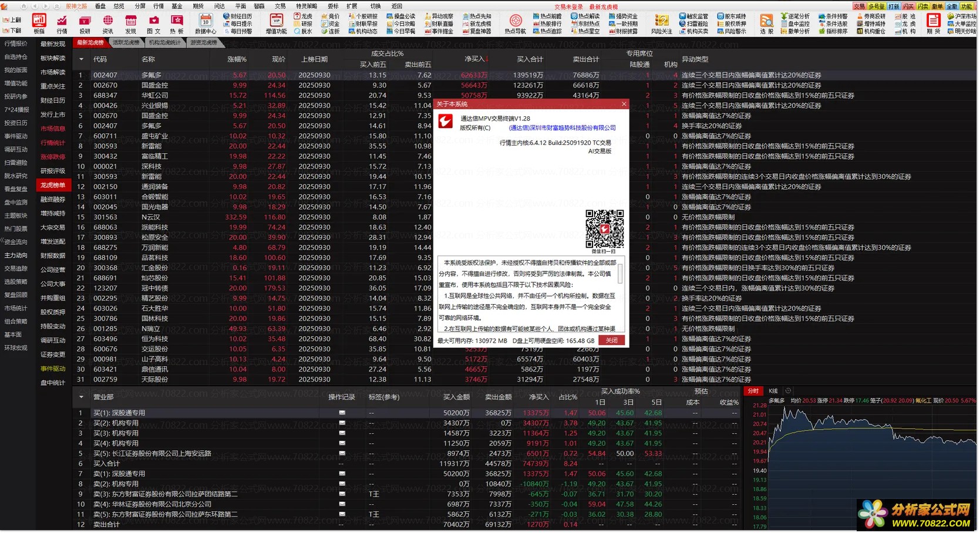Screen dimensions: 980x533
Task: Click the 选股 stock picker icon
Action: 766,23
